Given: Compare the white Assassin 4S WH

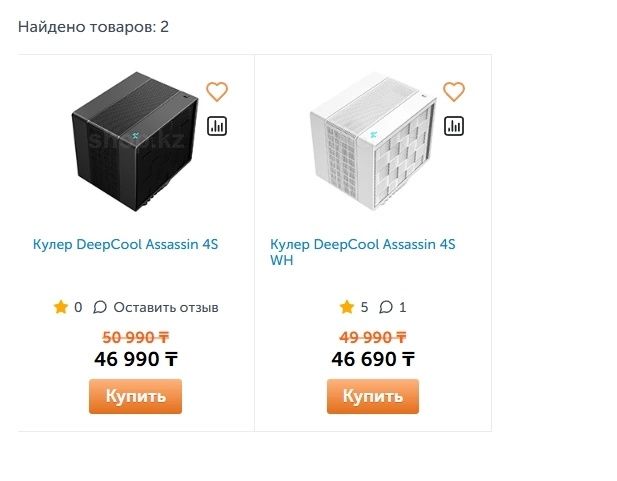Looking at the screenshot, I should tap(454, 126).
